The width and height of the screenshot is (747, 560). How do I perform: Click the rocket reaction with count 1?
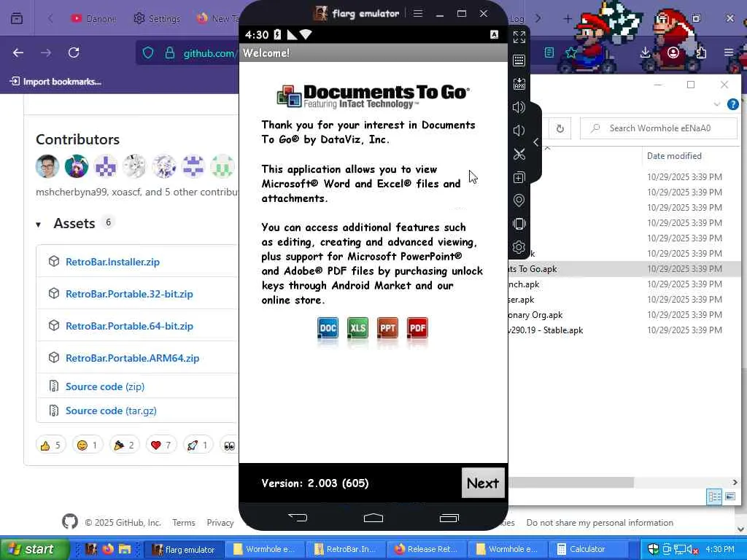tap(198, 446)
